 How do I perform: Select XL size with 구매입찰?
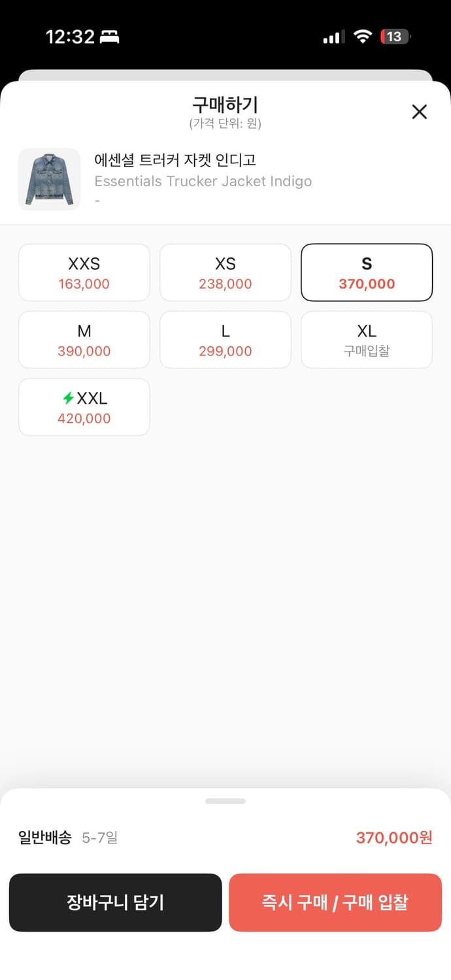(367, 340)
